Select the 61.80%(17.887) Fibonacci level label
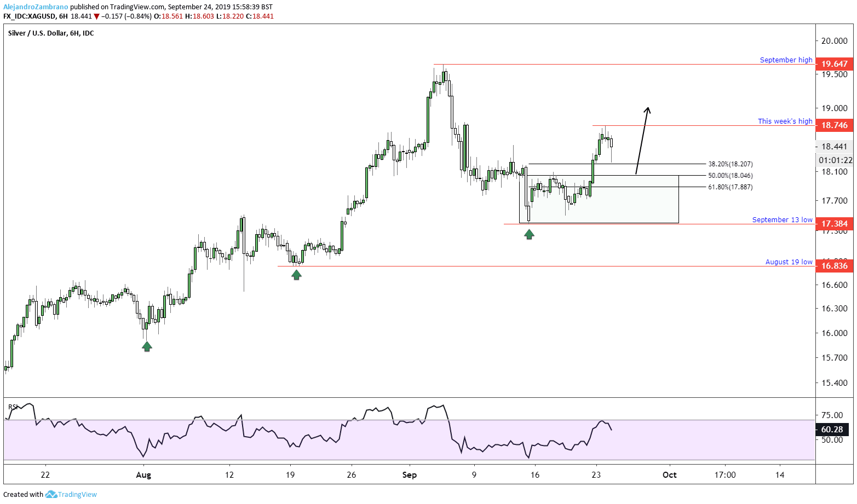857x504 pixels. pos(731,187)
